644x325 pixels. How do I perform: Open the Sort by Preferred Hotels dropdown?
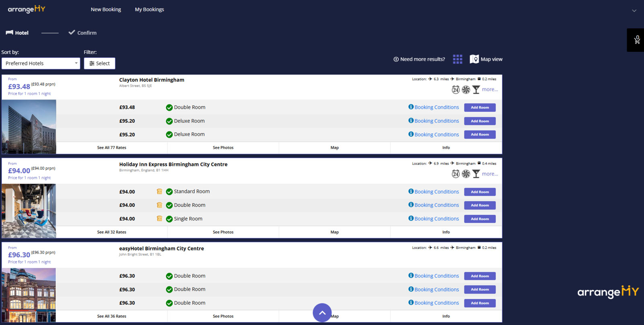click(41, 63)
